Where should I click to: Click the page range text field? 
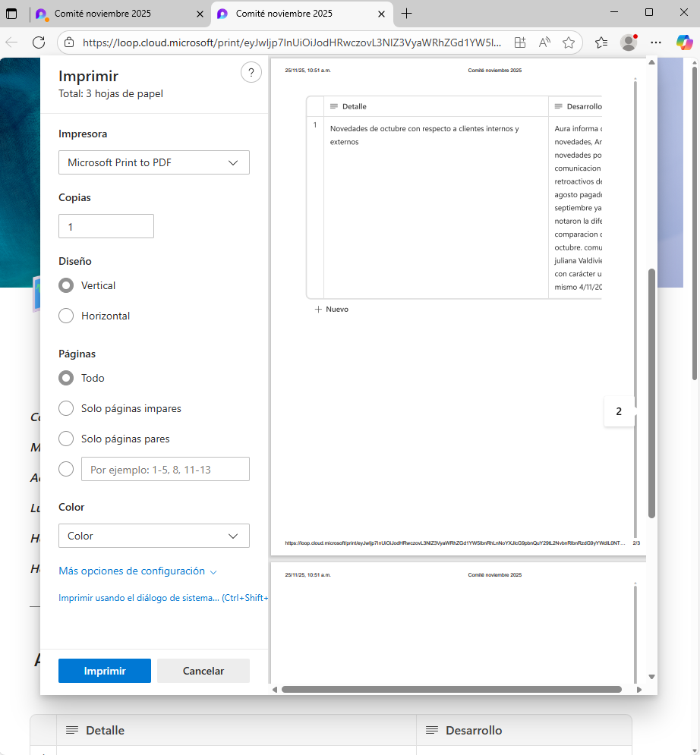[x=166, y=469]
